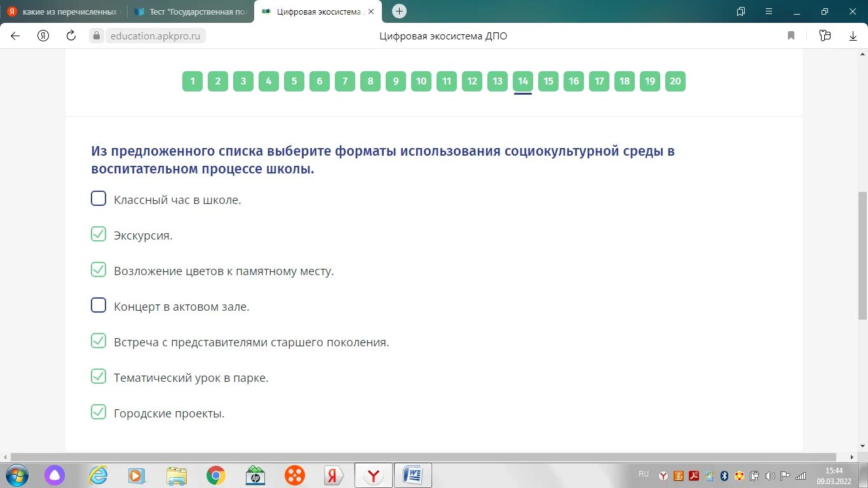Launch Alice assistant from taskbar

click(55, 475)
